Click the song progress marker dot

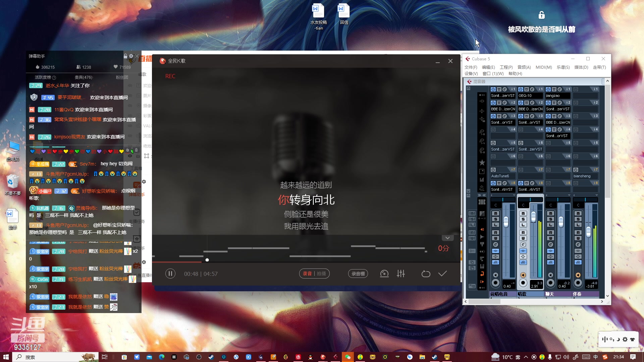point(207,260)
